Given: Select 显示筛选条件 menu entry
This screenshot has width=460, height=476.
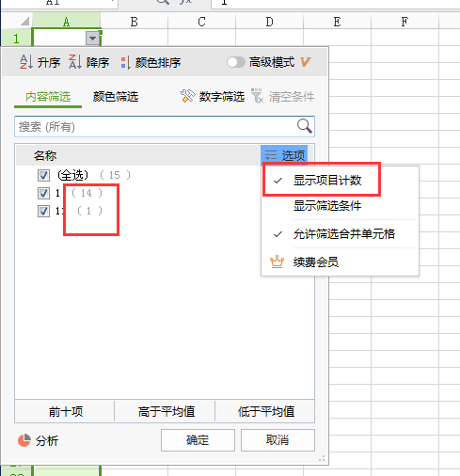Looking at the screenshot, I should point(327,206).
